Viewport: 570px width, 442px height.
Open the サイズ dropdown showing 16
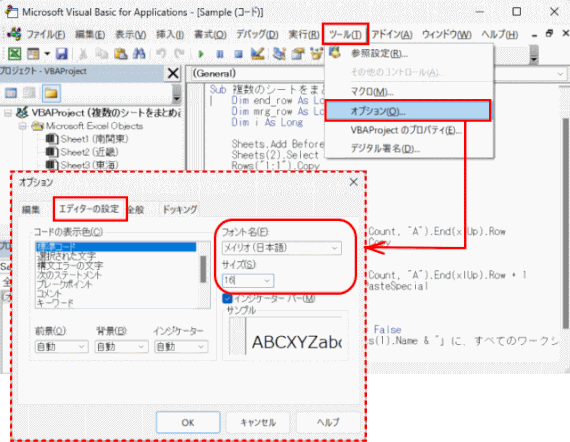coord(248,281)
